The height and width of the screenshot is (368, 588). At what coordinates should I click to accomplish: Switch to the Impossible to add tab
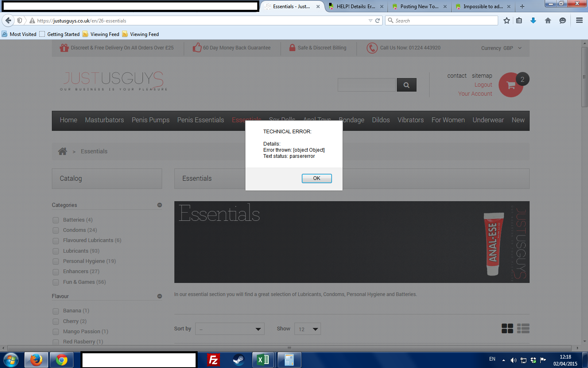point(483,7)
